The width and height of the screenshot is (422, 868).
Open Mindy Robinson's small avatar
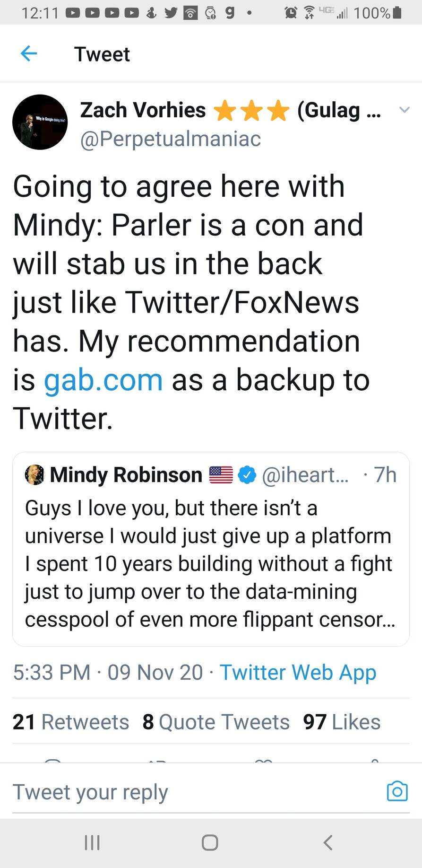point(34,475)
